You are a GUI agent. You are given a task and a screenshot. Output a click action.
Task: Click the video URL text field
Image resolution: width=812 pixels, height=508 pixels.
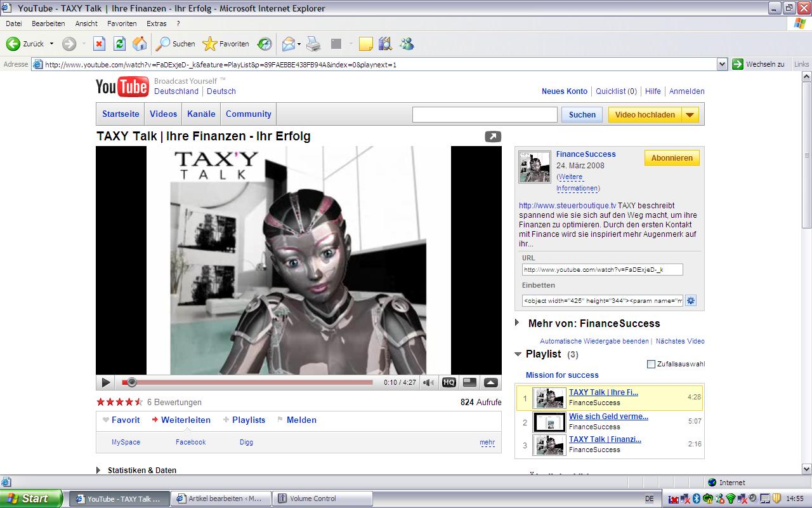[x=602, y=270]
